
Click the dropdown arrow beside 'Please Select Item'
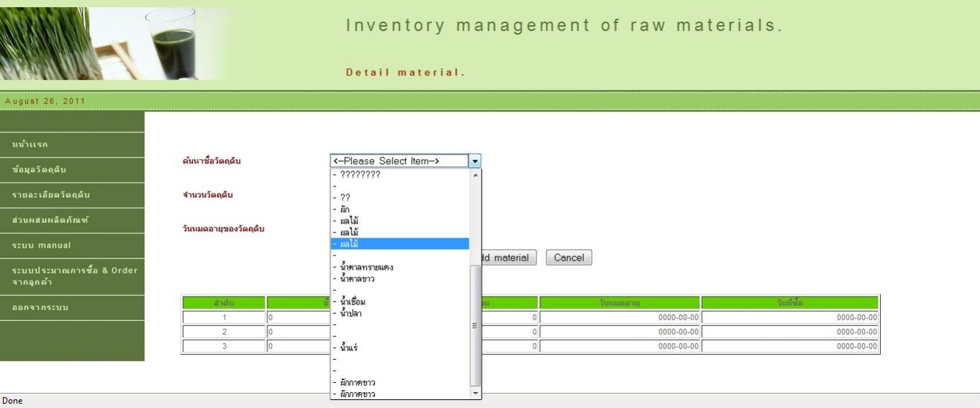tap(475, 161)
